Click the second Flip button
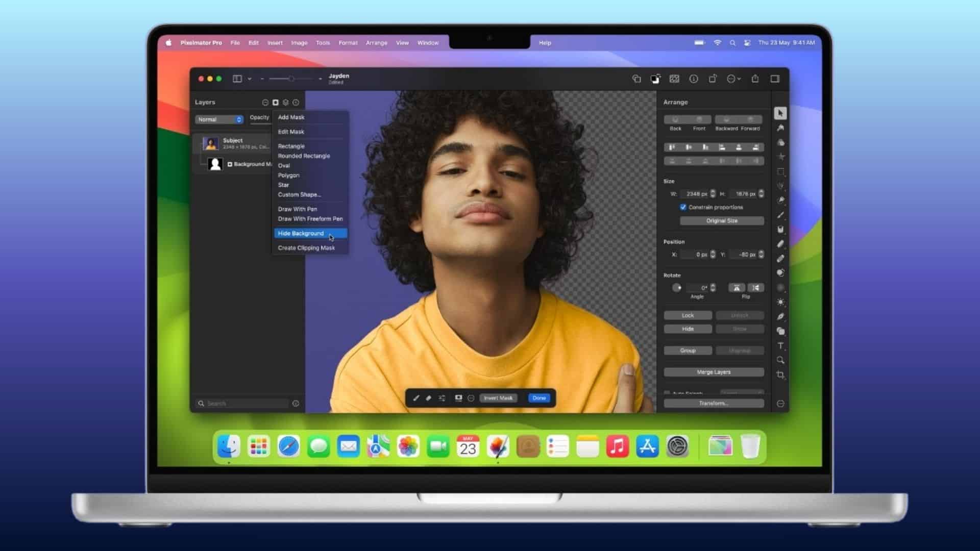 tap(755, 288)
